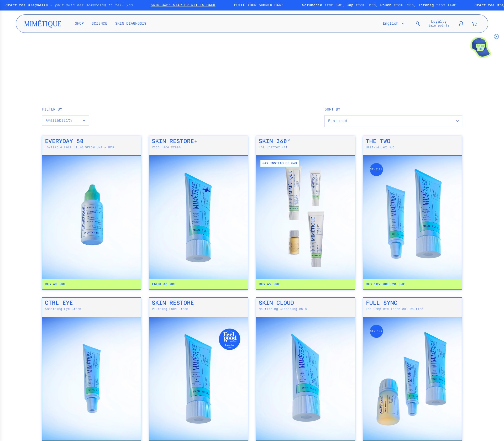
Task: Click the search magnifier icon
Action: pos(418,24)
